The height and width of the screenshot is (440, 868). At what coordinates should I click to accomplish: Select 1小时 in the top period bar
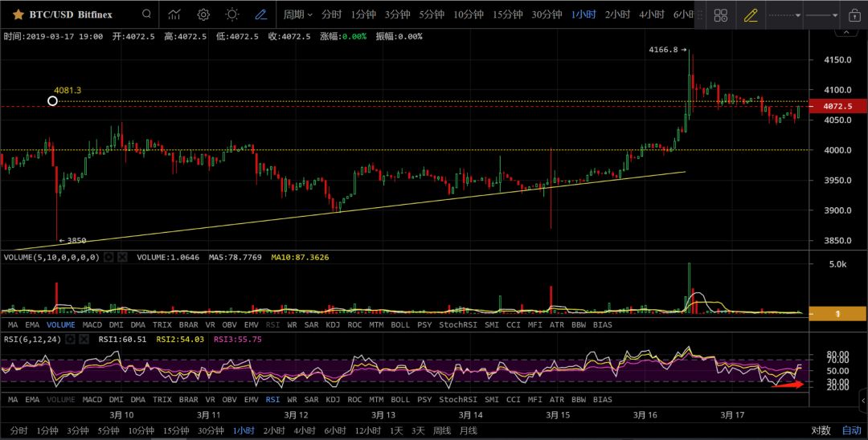583,14
